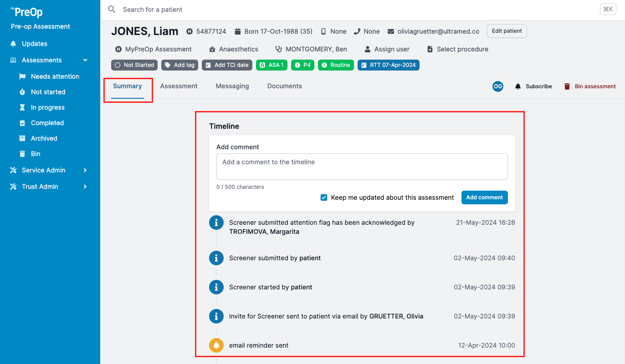Image resolution: width=625 pixels, height=364 pixels.
Task: Click the Service Admin tools icon
Action: [13, 170]
